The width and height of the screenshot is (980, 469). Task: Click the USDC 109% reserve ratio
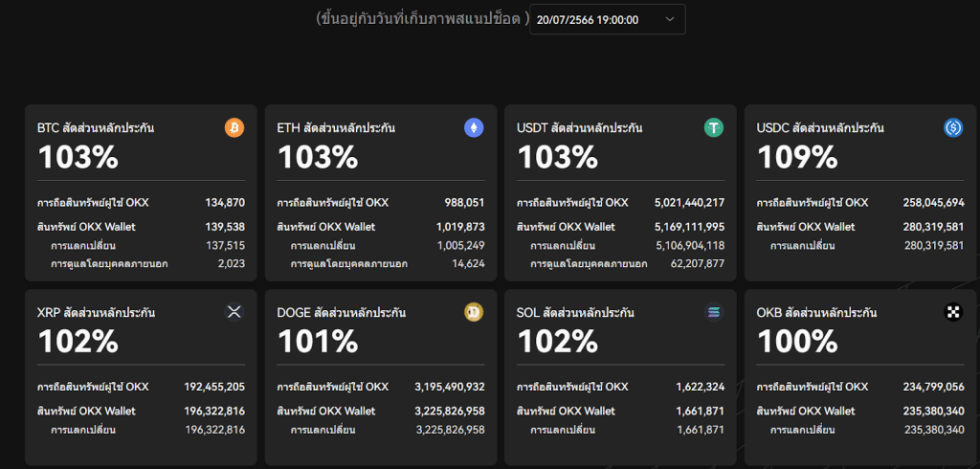797,156
